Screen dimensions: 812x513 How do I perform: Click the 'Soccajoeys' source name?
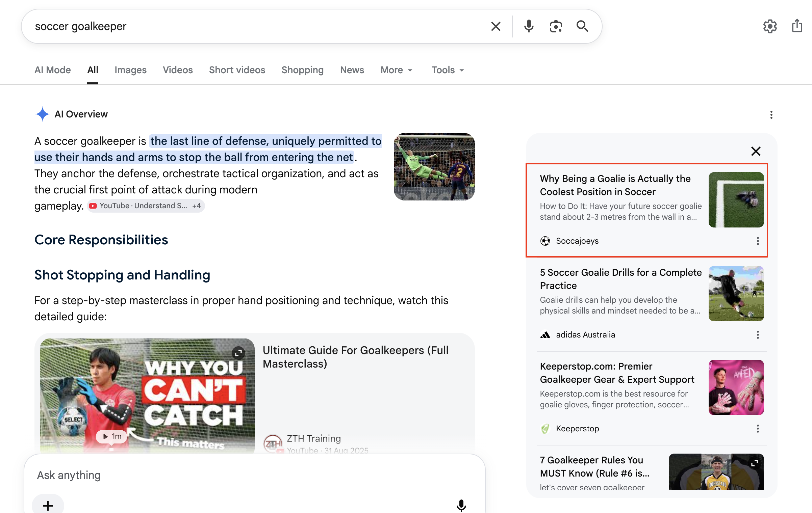click(577, 241)
